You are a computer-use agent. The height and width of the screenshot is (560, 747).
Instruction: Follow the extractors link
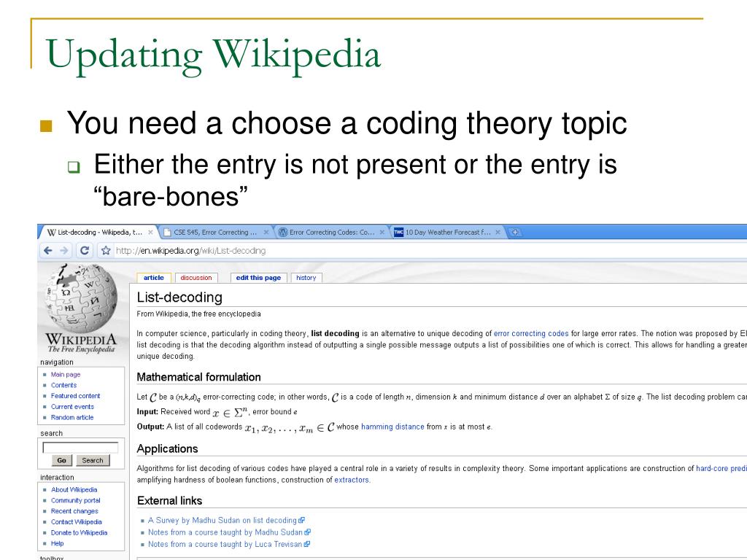pos(352,480)
